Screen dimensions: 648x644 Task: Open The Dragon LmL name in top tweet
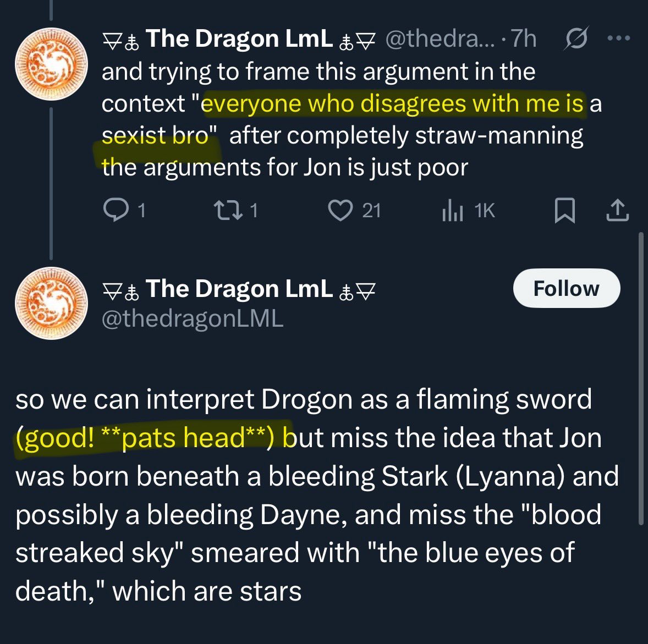[239, 39]
